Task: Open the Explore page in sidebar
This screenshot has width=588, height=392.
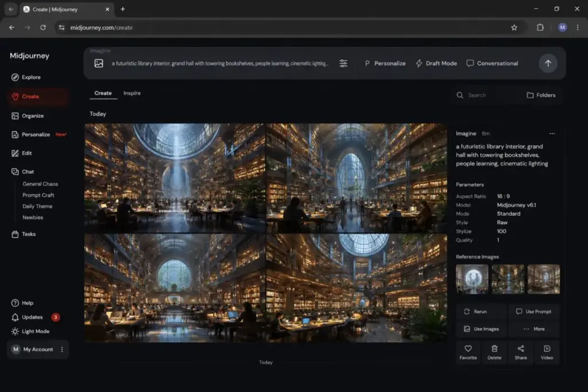Action: click(x=26, y=77)
